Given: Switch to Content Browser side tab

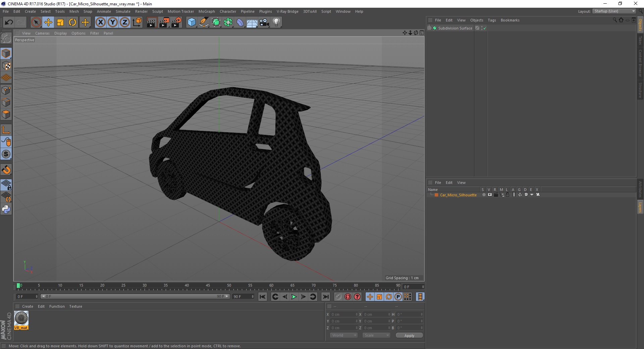Looking at the screenshot, I should click(640, 63).
